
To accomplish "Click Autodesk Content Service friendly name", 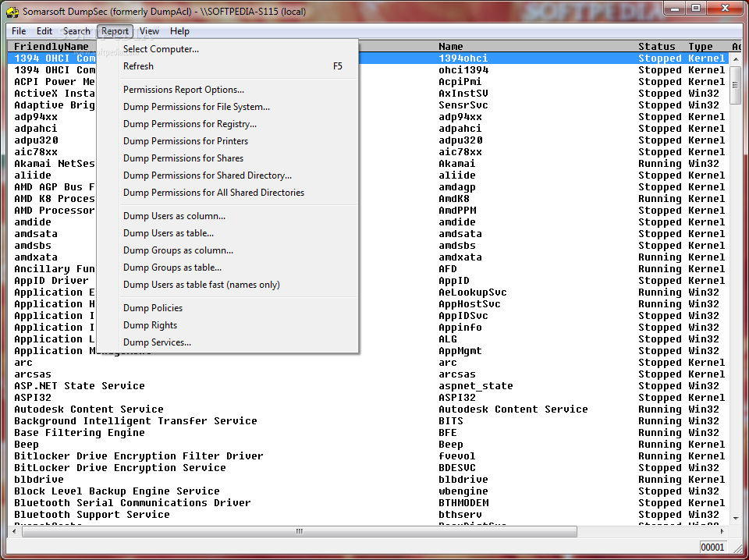I will pos(88,409).
